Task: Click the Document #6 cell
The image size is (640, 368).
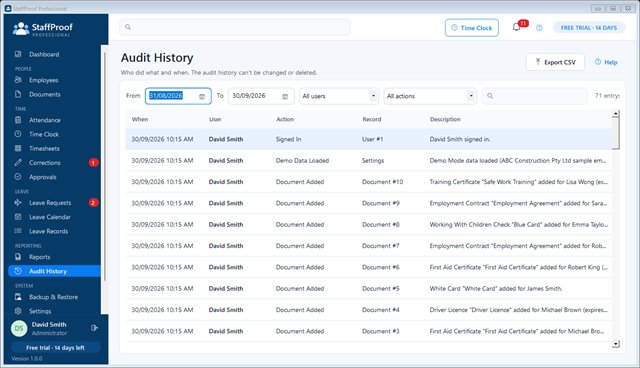Action: (x=381, y=267)
